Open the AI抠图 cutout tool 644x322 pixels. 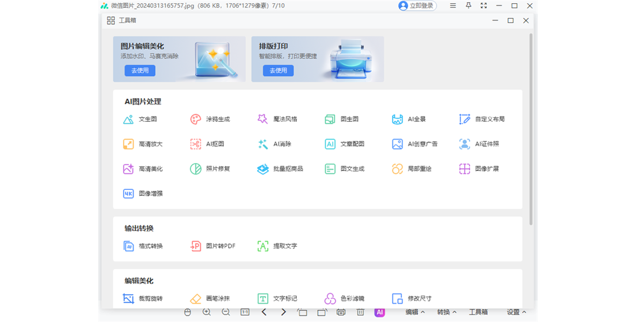(207, 144)
